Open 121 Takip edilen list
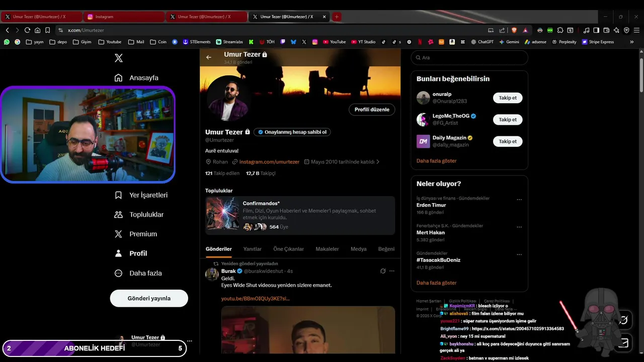 pos(222,173)
